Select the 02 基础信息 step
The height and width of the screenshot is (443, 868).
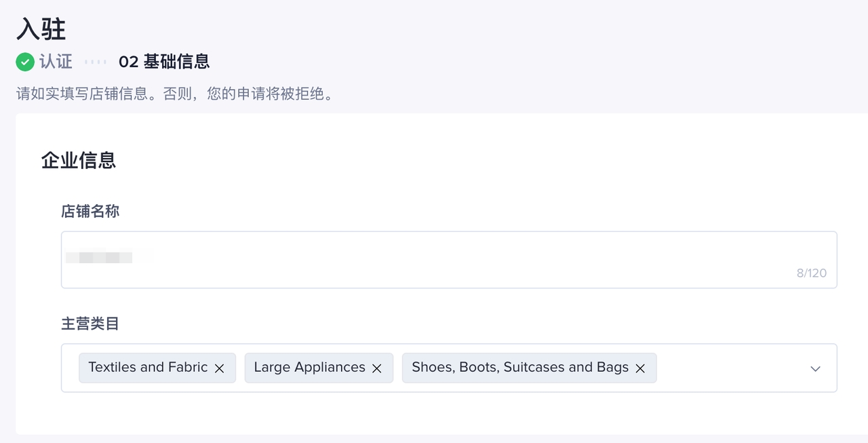tap(164, 62)
